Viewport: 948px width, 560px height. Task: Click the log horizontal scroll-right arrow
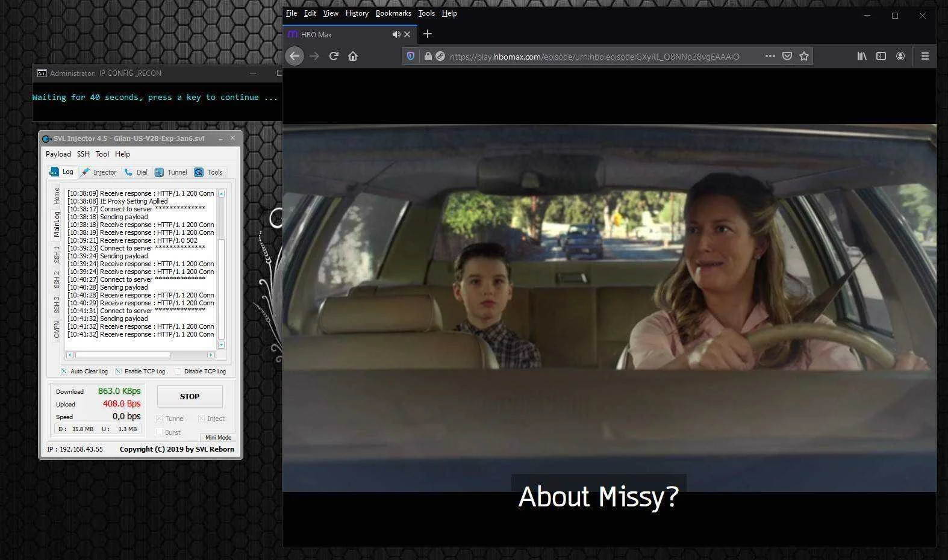pos(211,355)
